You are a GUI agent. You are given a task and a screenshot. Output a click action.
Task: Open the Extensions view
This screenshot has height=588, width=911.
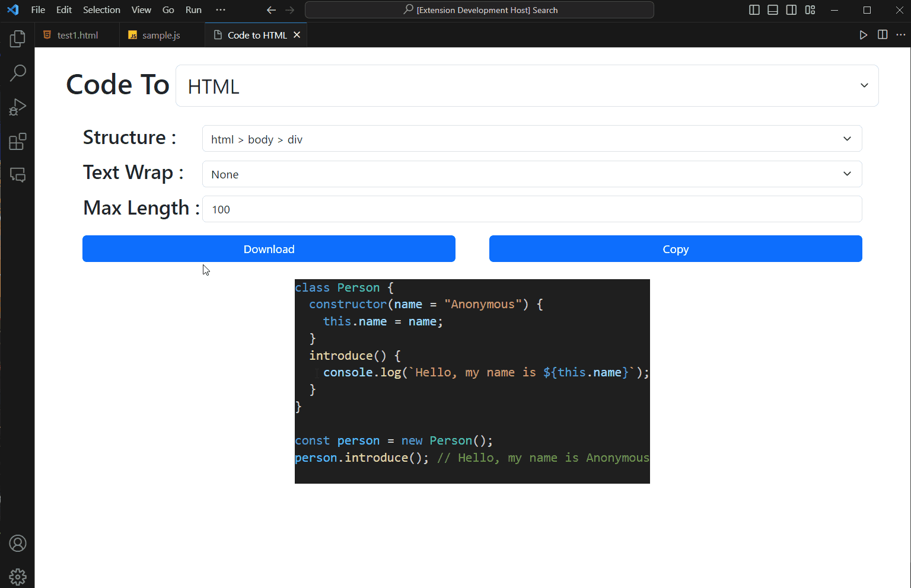pyautogui.click(x=18, y=142)
